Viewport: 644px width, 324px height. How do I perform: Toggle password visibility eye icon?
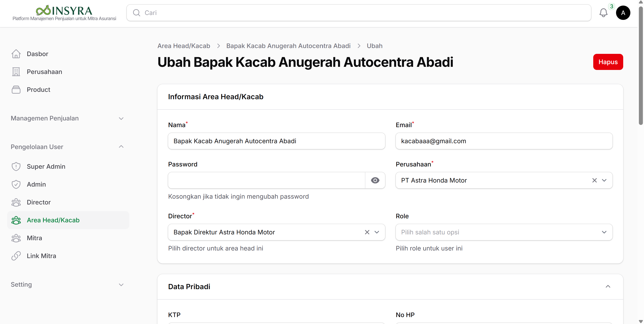click(375, 180)
